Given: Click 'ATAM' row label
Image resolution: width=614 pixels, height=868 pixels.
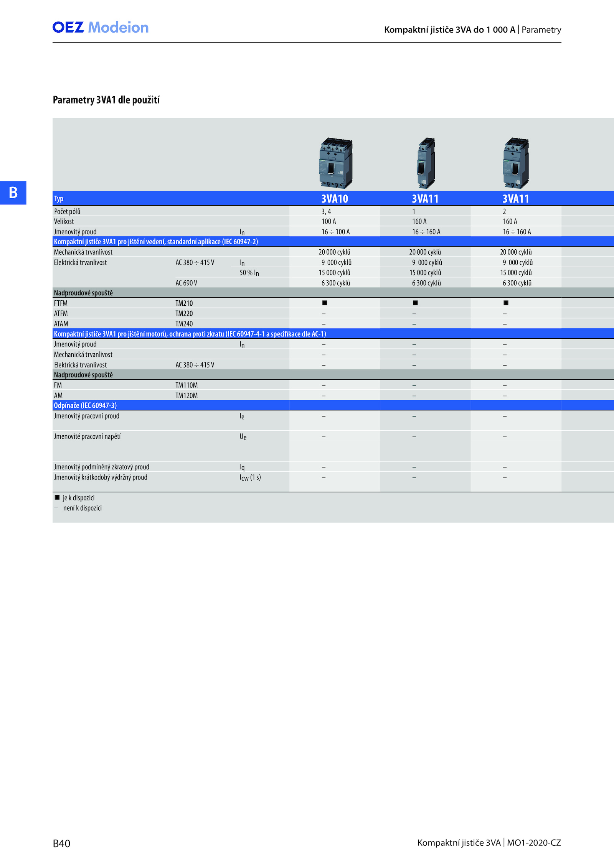Looking at the screenshot, I should [61, 324].
